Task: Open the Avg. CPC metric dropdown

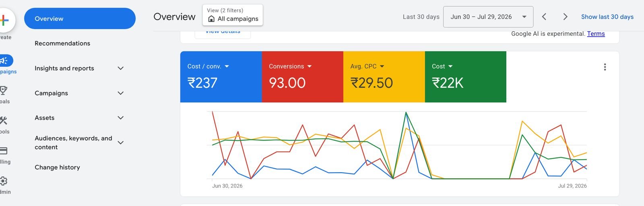Action: pos(367,66)
